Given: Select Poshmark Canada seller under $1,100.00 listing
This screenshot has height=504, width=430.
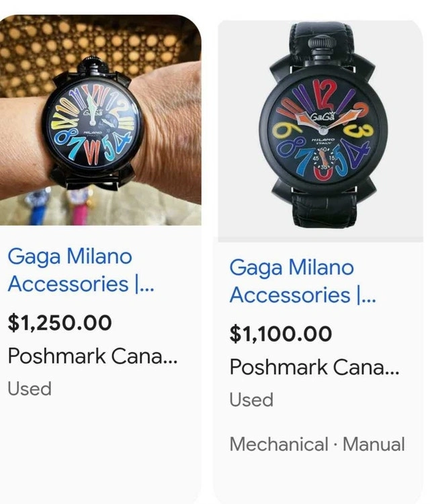Looking at the screenshot, I should point(314,368).
